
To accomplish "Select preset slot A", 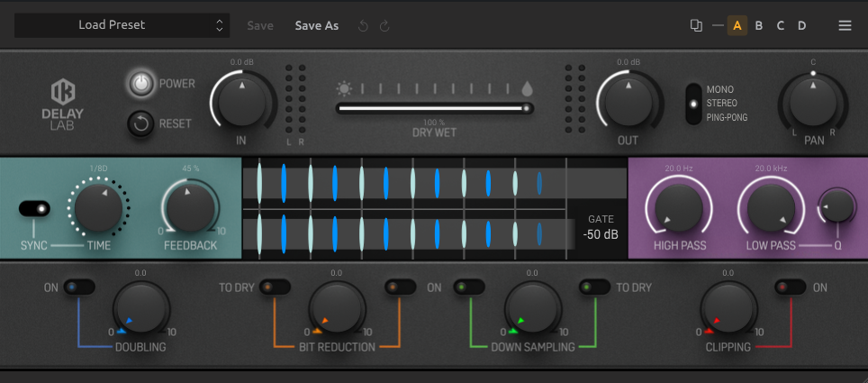I will 737,25.
